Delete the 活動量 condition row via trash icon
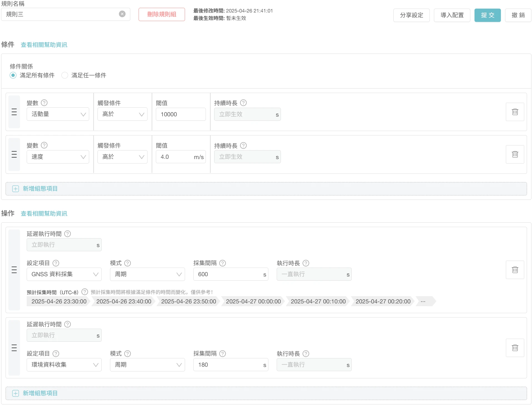 [x=515, y=112]
